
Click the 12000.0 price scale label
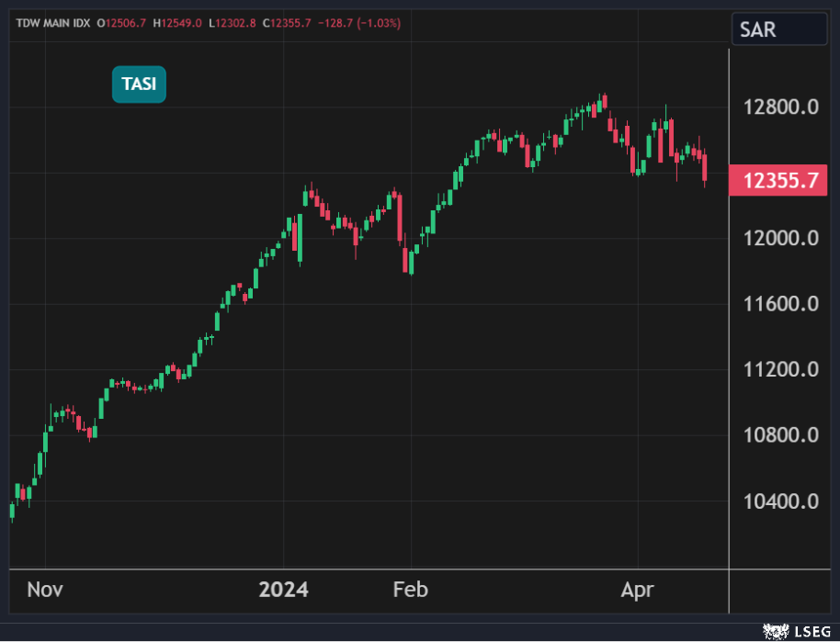780,239
